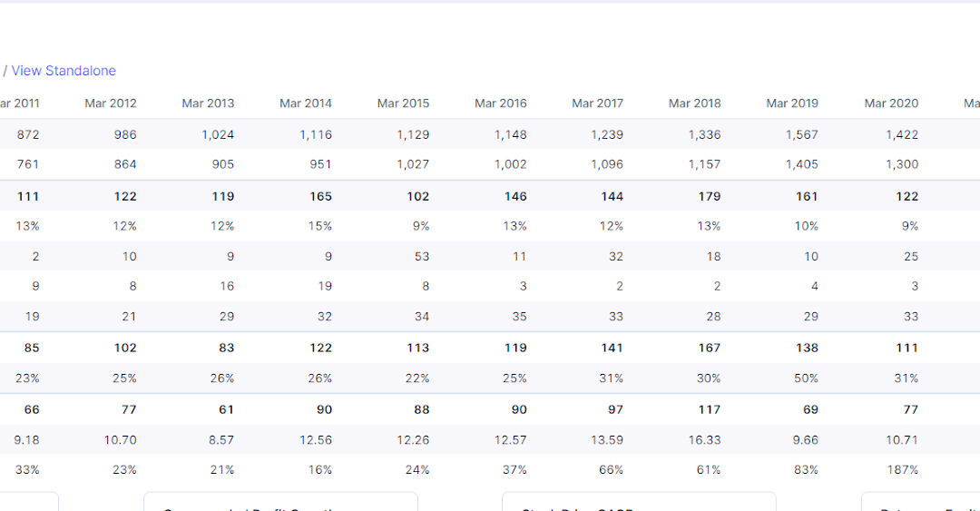This screenshot has height=511, width=980.
Task: Click the 22% percentage cell
Action: pos(416,378)
